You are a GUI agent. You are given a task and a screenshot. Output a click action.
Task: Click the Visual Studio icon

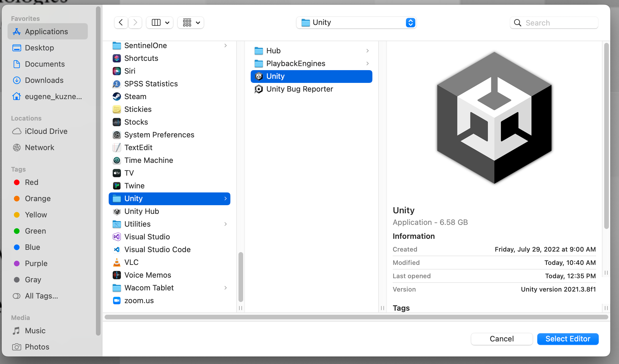pyautogui.click(x=117, y=237)
